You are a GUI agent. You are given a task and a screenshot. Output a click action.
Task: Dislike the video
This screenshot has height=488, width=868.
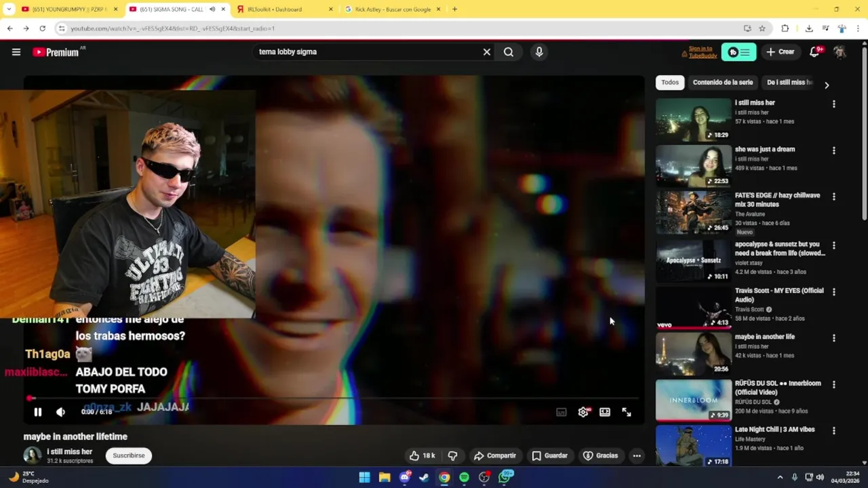point(452,455)
